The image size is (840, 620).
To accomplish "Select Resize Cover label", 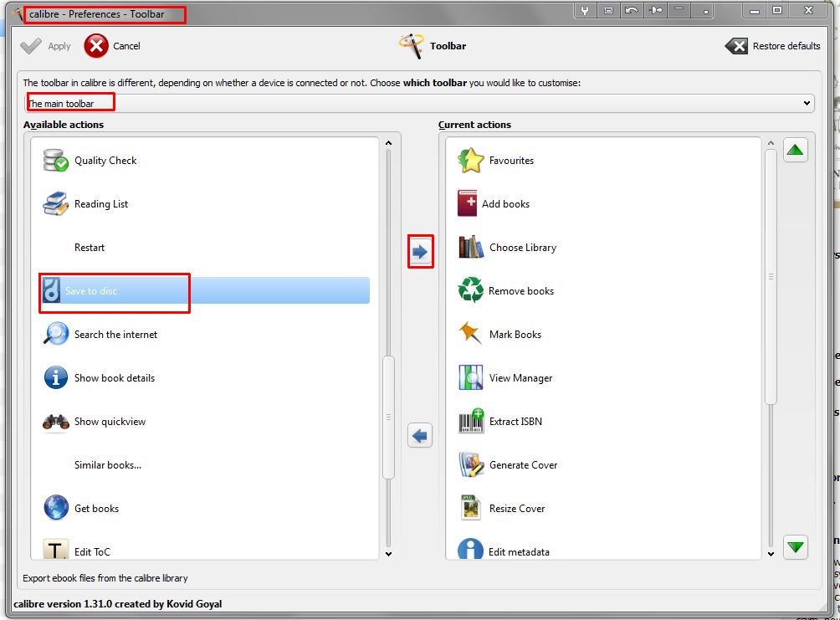I will (516, 509).
